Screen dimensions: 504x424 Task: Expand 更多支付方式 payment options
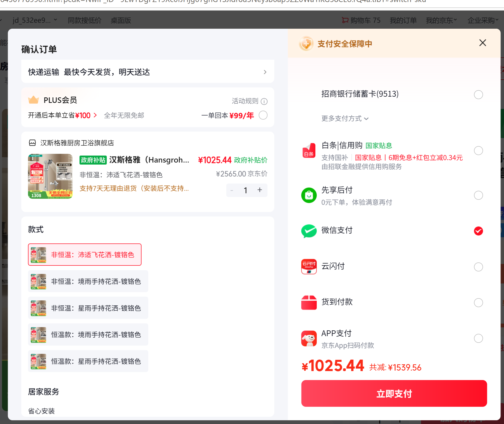coord(345,118)
